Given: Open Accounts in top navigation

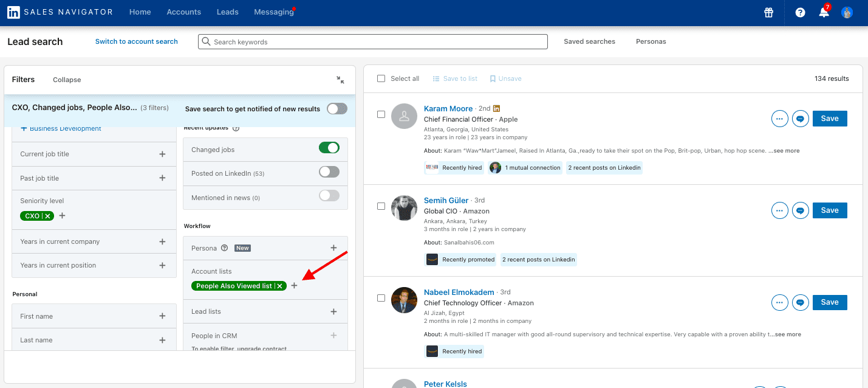Looking at the screenshot, I should point(184,12).
